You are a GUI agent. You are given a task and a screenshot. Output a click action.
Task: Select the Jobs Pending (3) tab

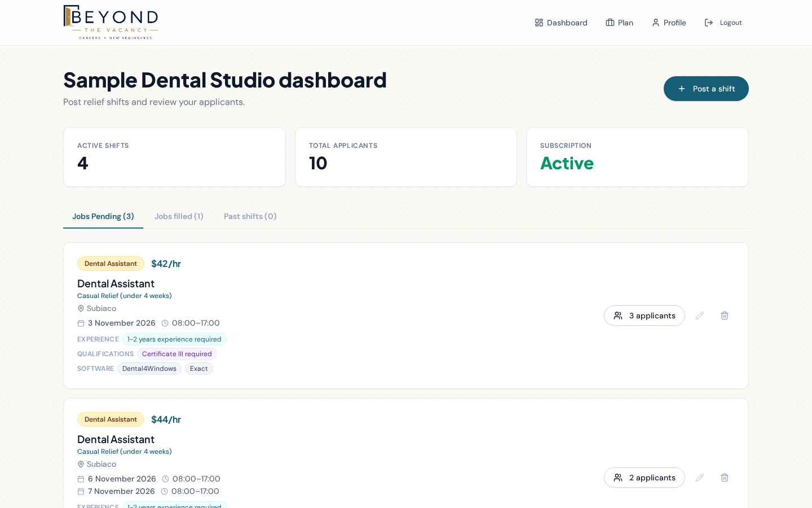pos(103,216)
